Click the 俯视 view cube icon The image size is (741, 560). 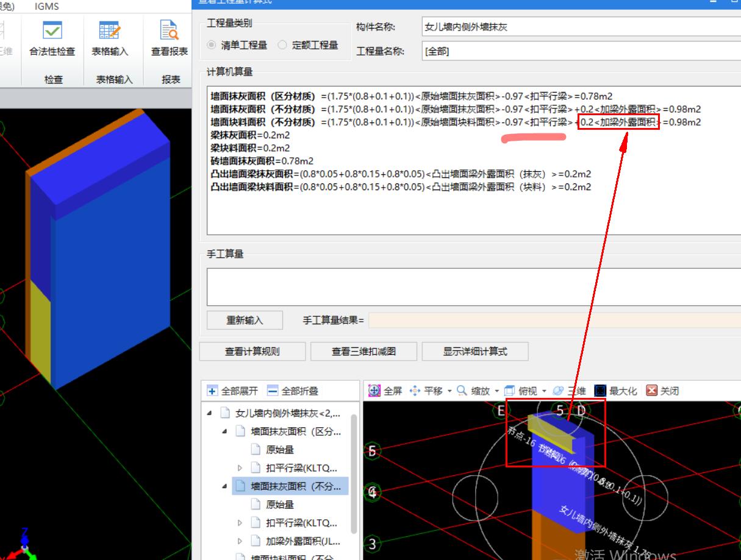pyautogui.click(x=510, y=391)
